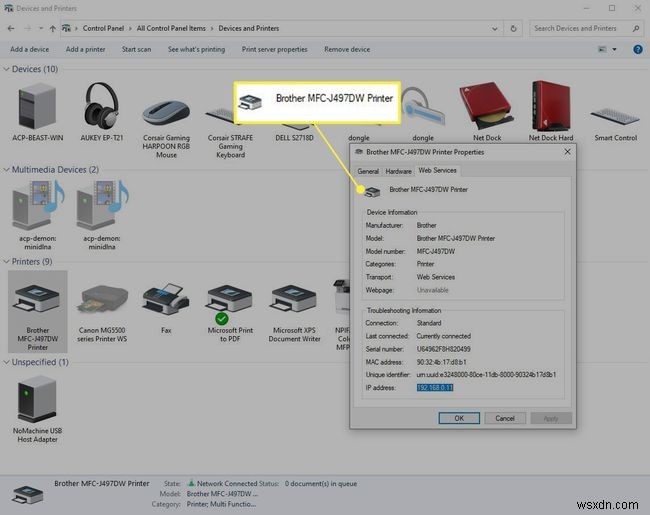Select the Canon MG5500 series Printer WS
This screenshot has height=515, width=650.
pyautogui.click(x=102, y=313)
